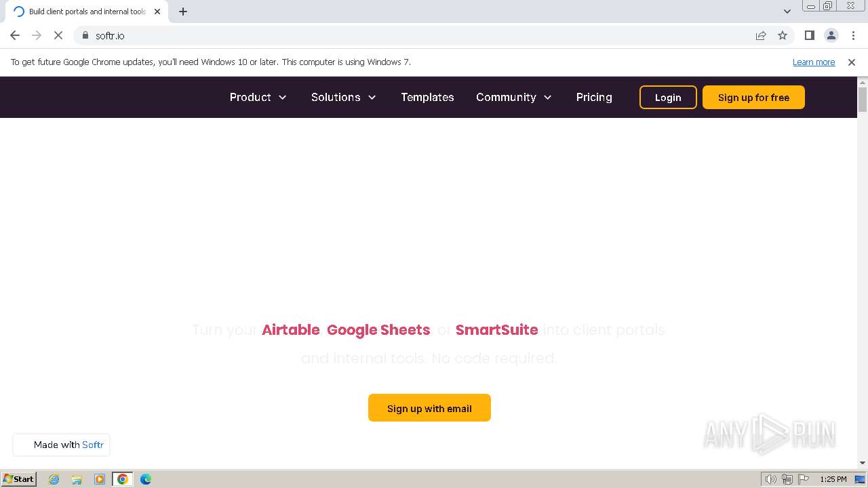Go back with the browser back arrow
Viewport: 868px width, 488px height.
click(x=15, y=35)
